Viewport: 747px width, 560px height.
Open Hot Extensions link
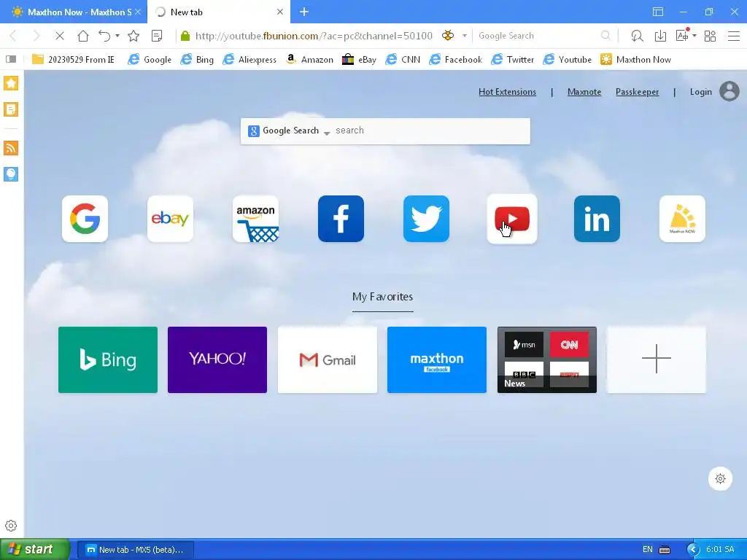(x=508, y=92)
